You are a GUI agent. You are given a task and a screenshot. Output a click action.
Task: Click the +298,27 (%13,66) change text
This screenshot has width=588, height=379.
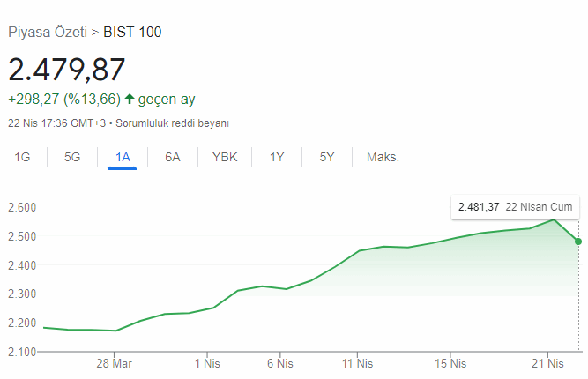(64, 99)
